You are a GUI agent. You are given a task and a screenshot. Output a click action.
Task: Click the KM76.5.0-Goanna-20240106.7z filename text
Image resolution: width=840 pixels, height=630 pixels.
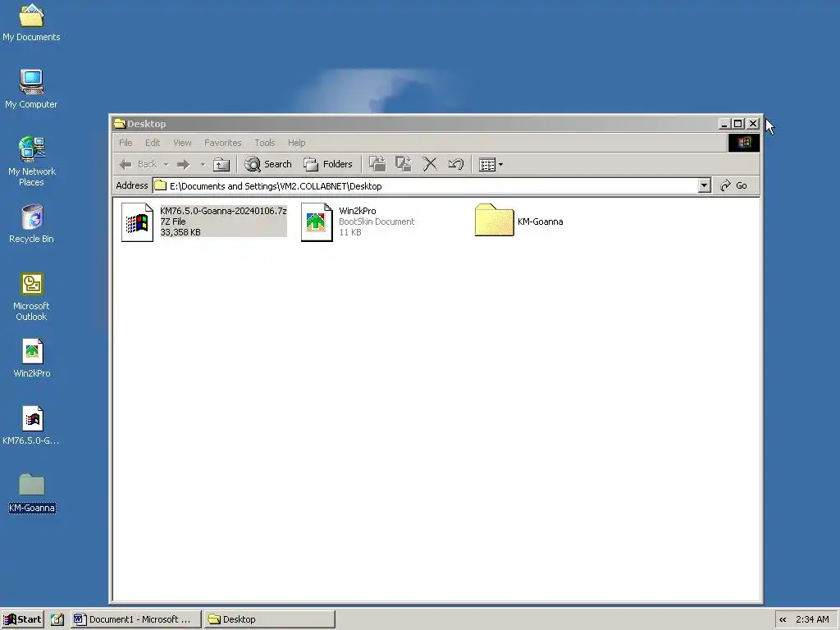click(223, 211)
